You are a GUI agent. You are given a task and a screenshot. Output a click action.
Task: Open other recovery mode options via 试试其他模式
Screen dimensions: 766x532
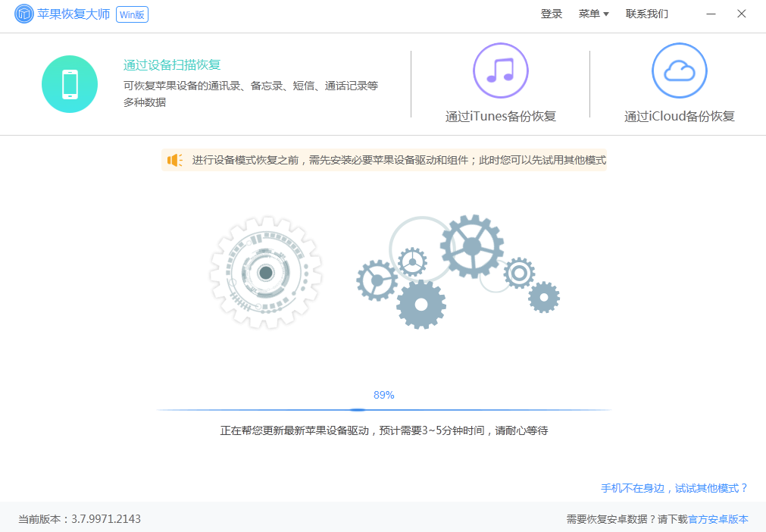click(711, 488)
